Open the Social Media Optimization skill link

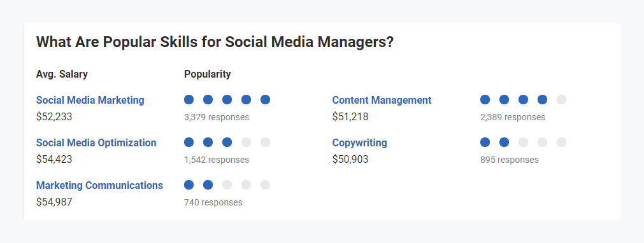pyautogui.click(x=96, y=142)
